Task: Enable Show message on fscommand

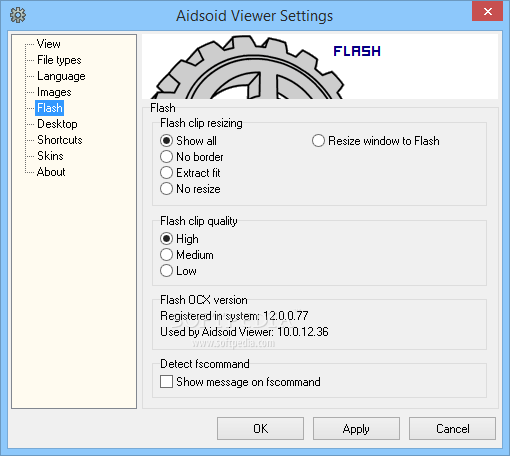Action: click(x=240, y=382)
